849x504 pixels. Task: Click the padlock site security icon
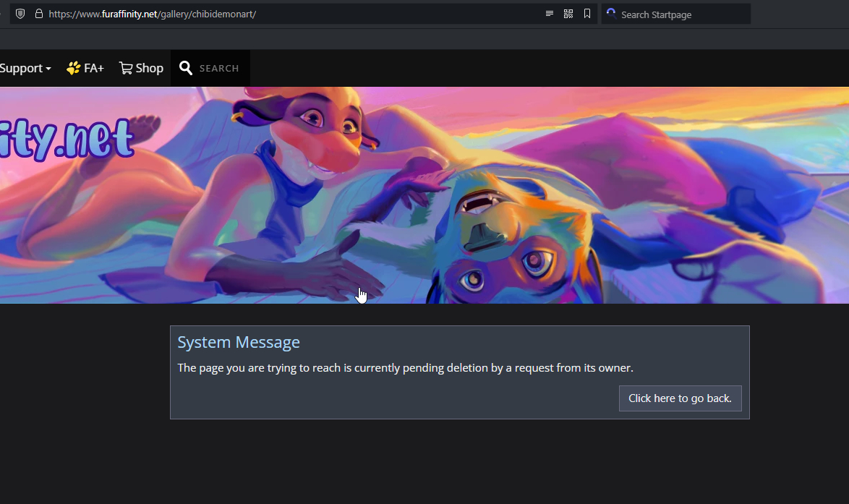coord(38,14)
